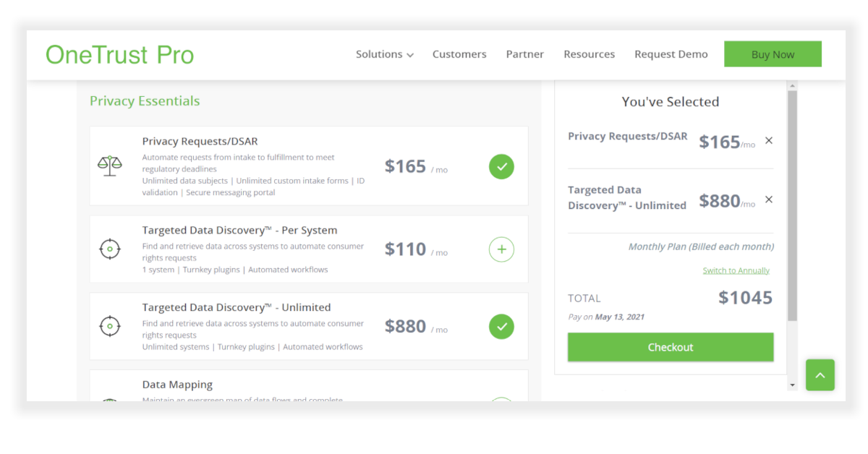This screenshot has width=868, height=454.
Task: Click the target icon for Targeted Data Discovery Unlimited
Action: point(110,327)
